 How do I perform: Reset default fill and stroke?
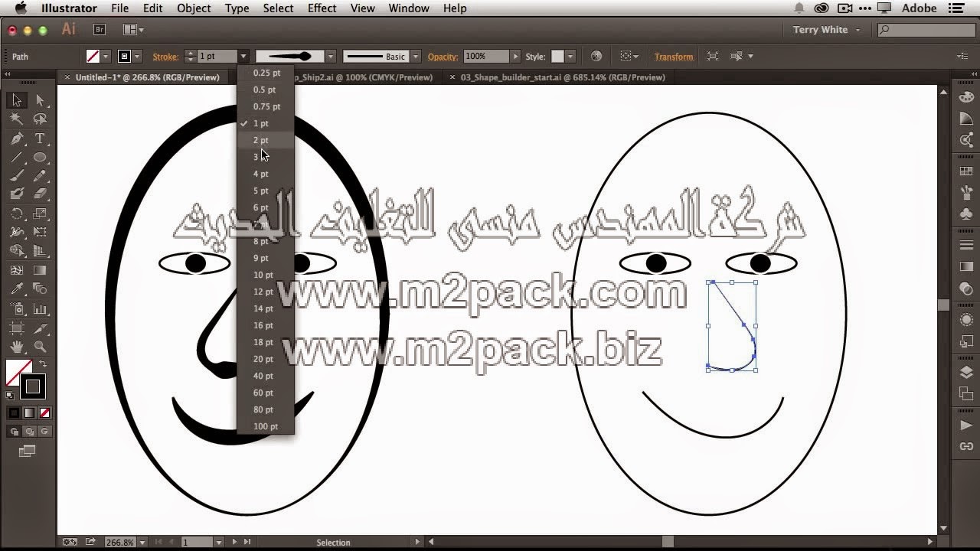[10, 396]
